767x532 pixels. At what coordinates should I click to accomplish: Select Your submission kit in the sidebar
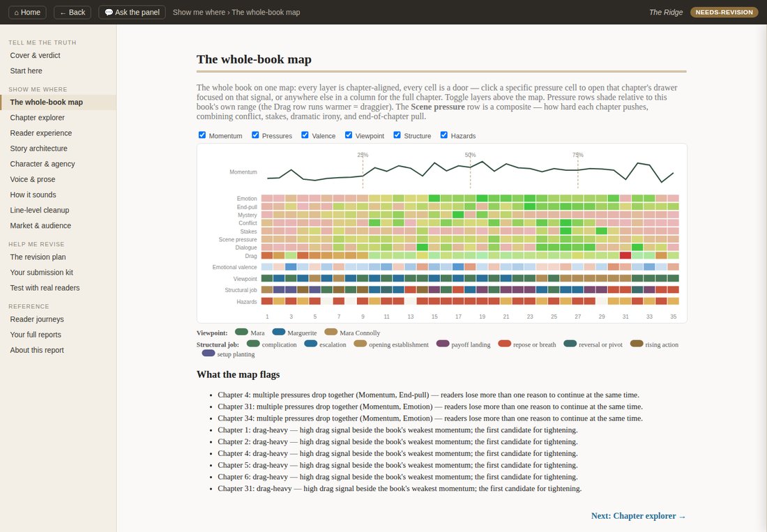[x=42, y=273]
